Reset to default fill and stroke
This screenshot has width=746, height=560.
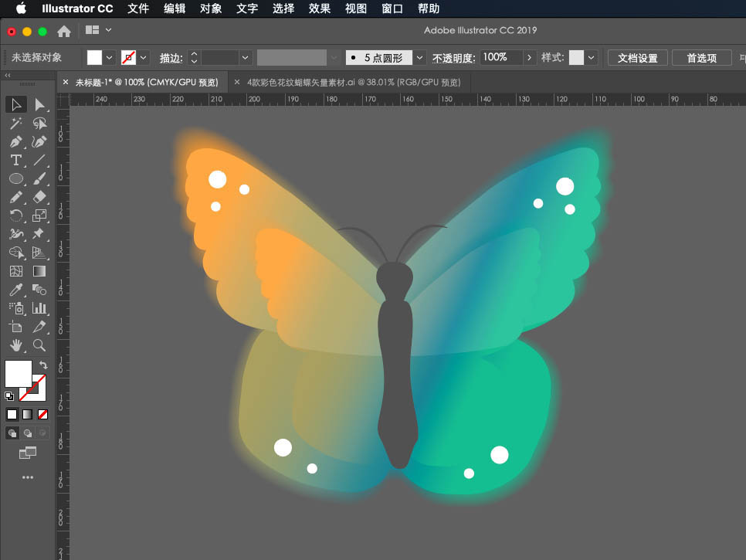click(9, 395)
